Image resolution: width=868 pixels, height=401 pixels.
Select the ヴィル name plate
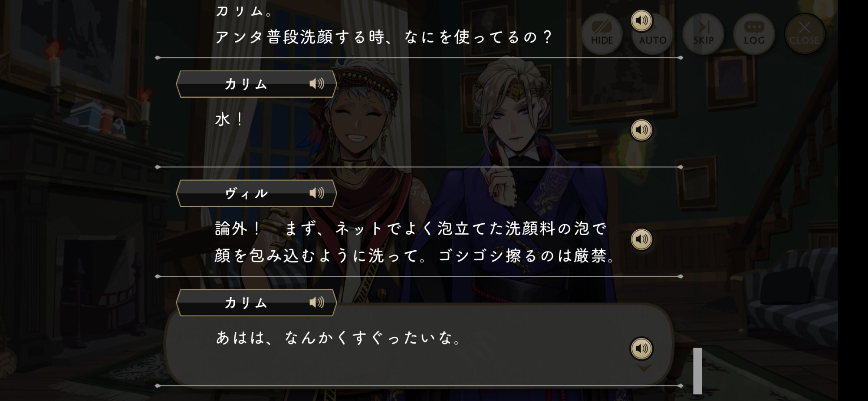click(256, 193)
